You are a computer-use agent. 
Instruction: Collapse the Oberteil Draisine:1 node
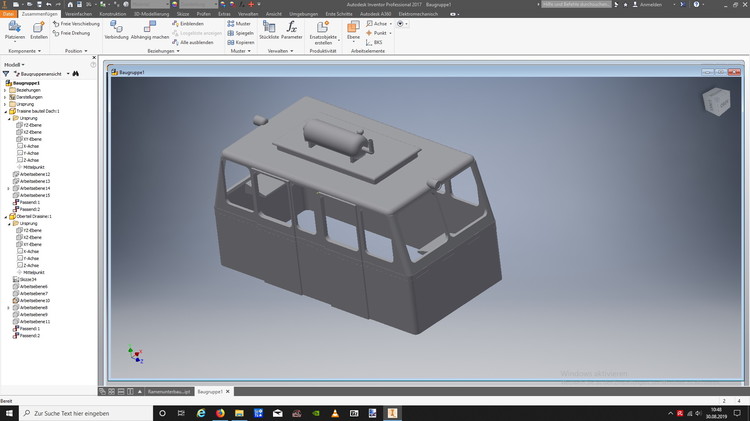click(x=5, y=216)
